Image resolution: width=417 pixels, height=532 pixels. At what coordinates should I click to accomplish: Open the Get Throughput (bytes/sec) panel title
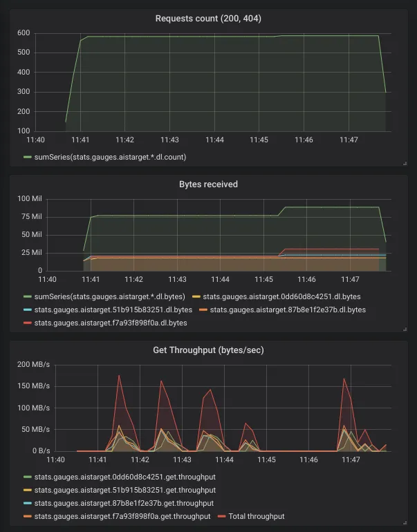point(208,350)
